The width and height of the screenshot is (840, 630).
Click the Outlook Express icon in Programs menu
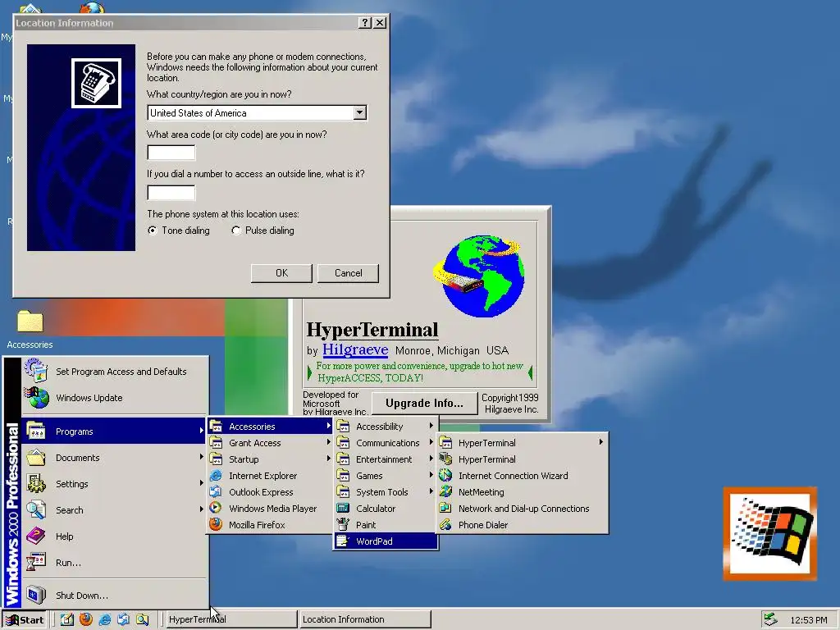tap(216, 492)
